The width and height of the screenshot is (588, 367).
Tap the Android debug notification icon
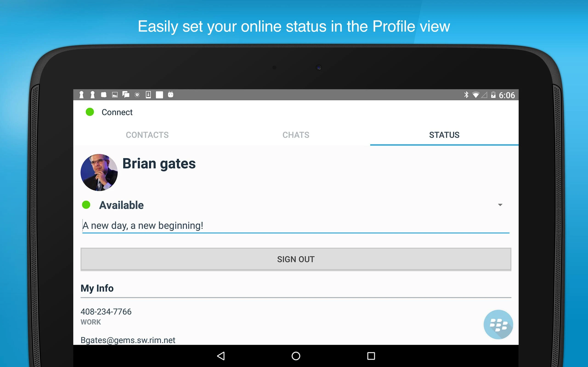coord(171,95)
